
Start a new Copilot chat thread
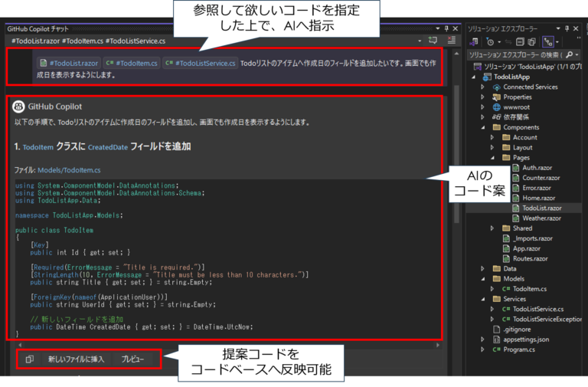[433, 40]
